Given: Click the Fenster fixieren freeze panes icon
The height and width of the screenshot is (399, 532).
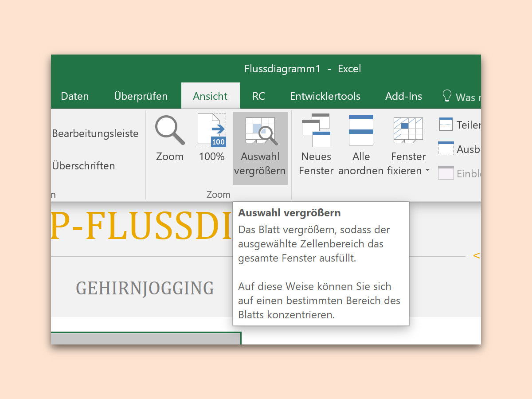Looking at the screenshot, I should 408,130.
